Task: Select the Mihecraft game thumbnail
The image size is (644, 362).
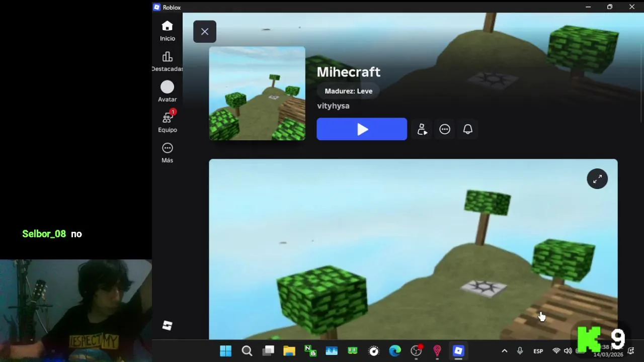Action: 257,94
